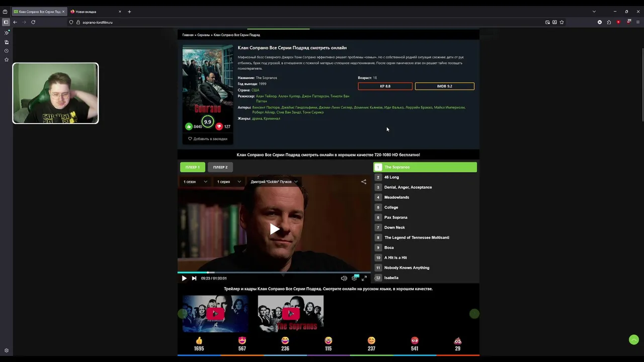Screen dimensions: 644x362
Task: Select episode 7 Down Neck
Action: coord(425,227)
